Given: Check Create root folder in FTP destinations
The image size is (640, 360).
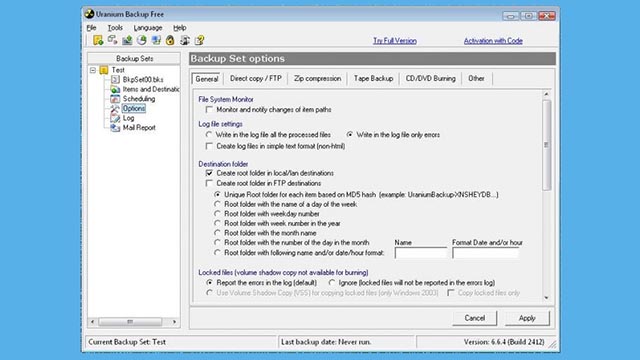Looking at the screenshot, I should pyautogui.click(x=209, y=183).
